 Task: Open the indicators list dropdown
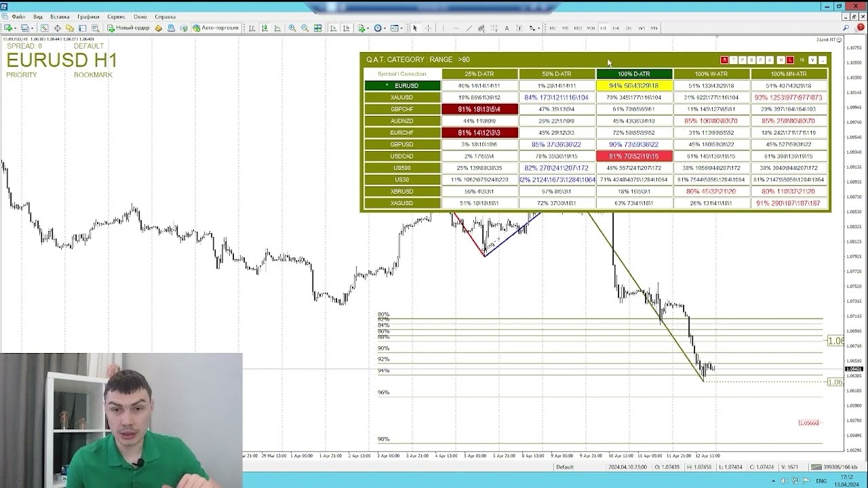pos(368,28)
